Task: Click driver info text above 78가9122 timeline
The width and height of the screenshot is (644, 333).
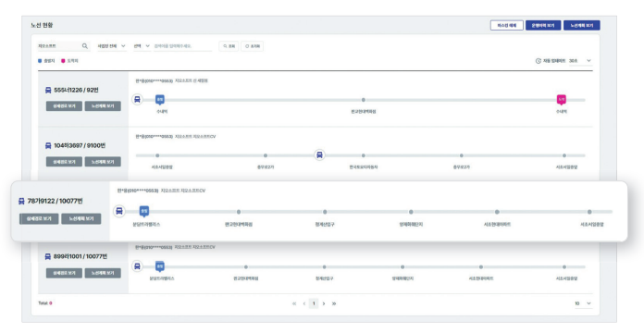Action: point(161,191)
